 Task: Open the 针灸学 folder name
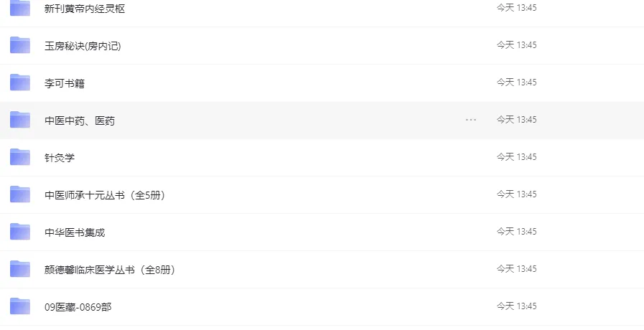60,158
